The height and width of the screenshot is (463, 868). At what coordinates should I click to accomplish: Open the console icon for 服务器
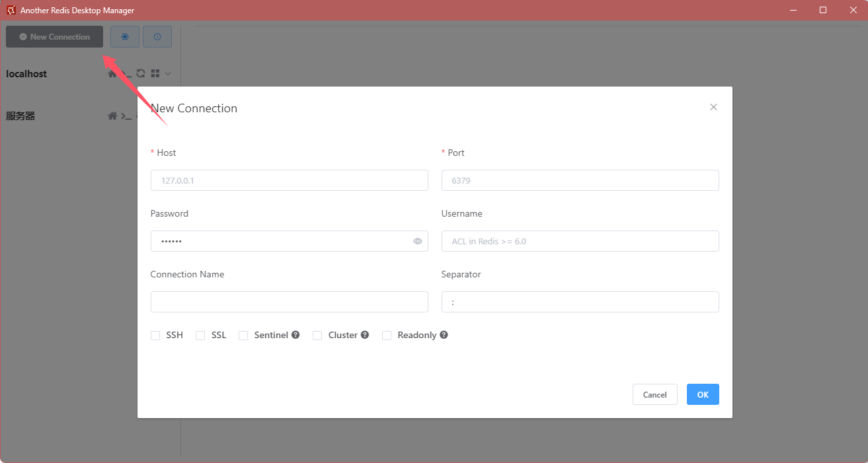(126, 116)
